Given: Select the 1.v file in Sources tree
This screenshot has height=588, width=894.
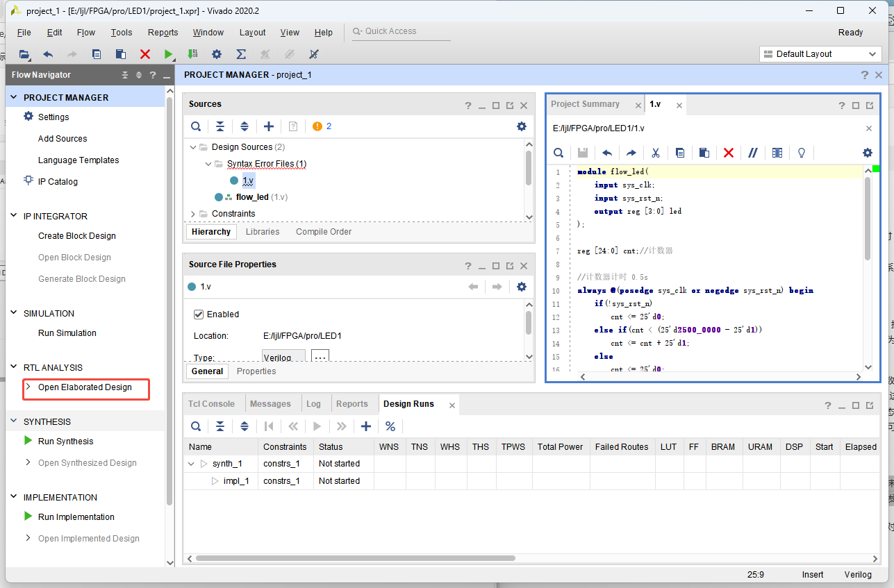Looking at the screenshot, I should [x=248, y=180].
